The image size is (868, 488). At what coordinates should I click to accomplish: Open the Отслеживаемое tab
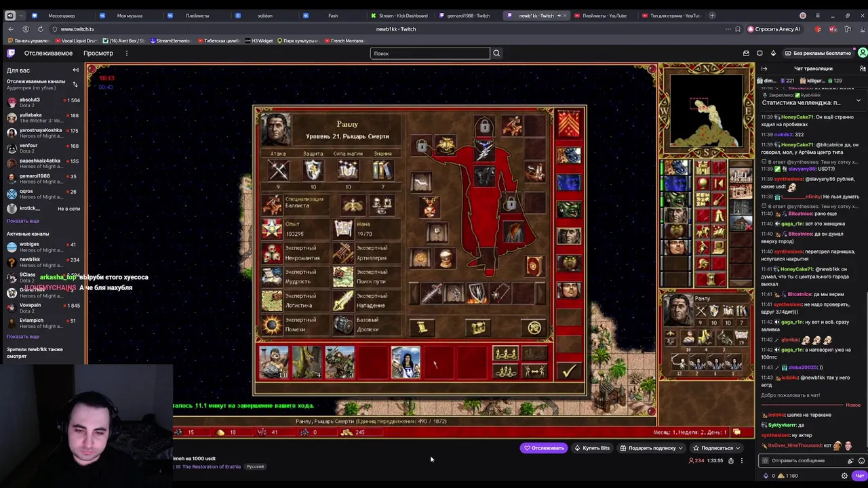pyautogui.click(x=48, y=53)
